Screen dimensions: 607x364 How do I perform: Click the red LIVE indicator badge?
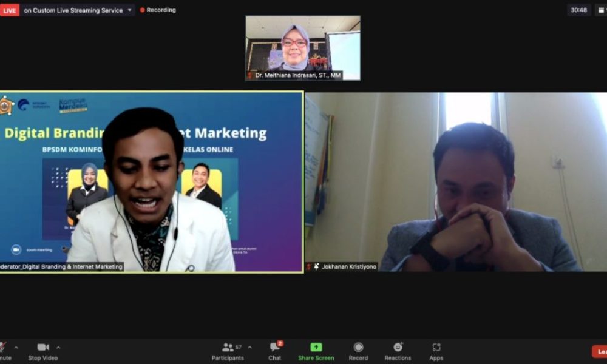point(10,10)
